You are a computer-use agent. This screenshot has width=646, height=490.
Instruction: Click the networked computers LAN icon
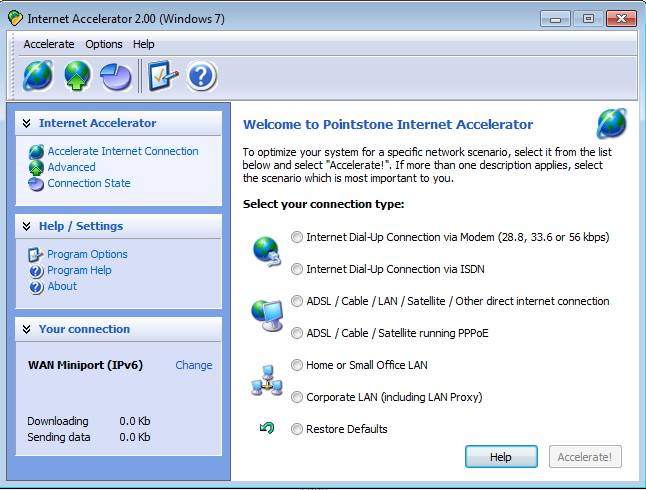point(267,380)
